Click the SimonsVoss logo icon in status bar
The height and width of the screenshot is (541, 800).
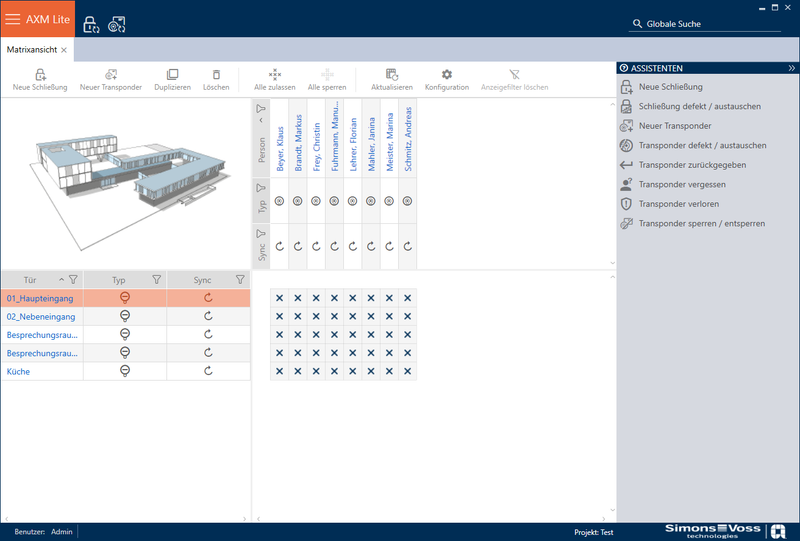coord(778,531)
